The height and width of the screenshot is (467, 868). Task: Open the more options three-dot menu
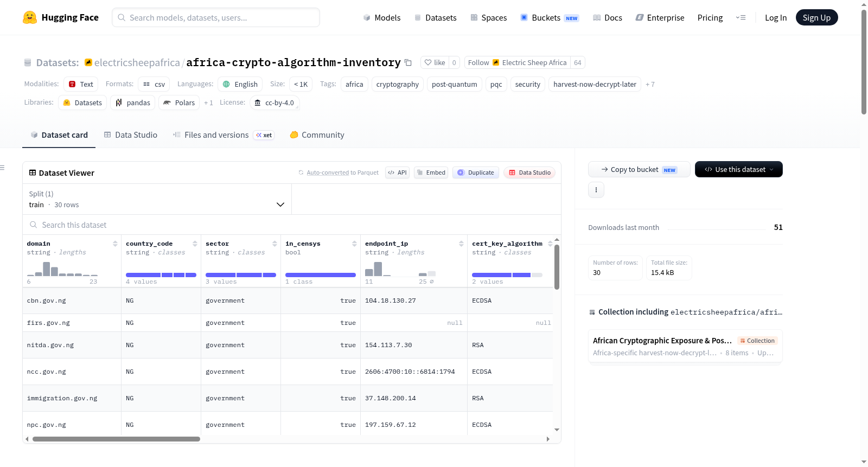(596, 190)
